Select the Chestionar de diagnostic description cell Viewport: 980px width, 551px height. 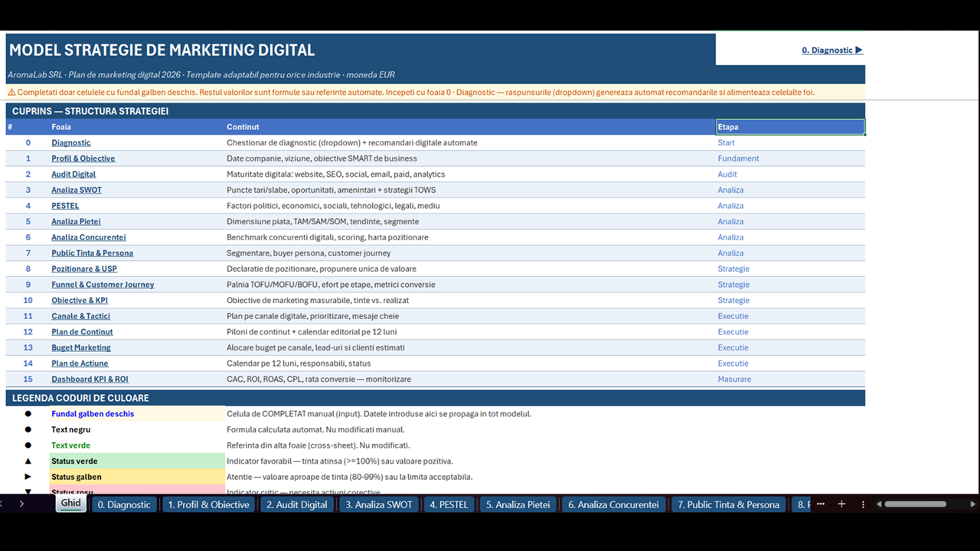[470, 143]
